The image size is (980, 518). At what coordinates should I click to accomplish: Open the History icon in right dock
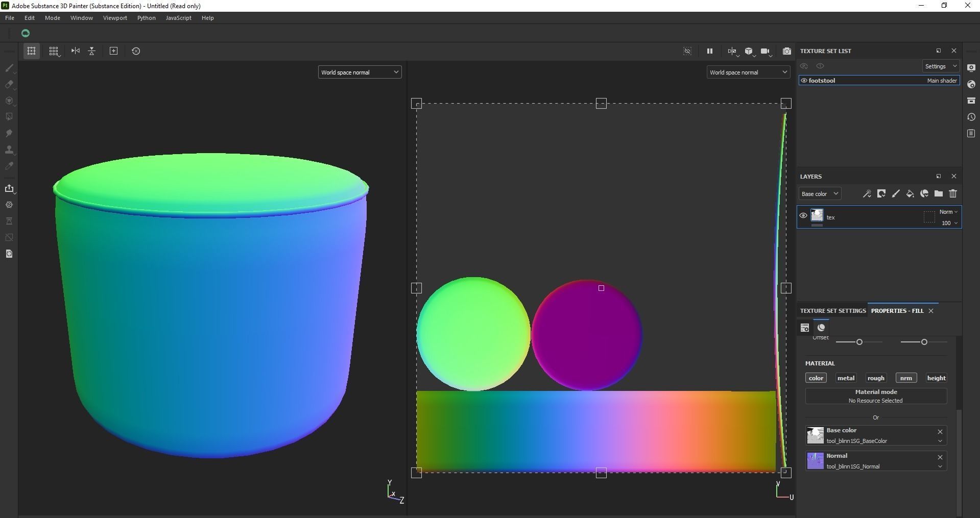971,117
